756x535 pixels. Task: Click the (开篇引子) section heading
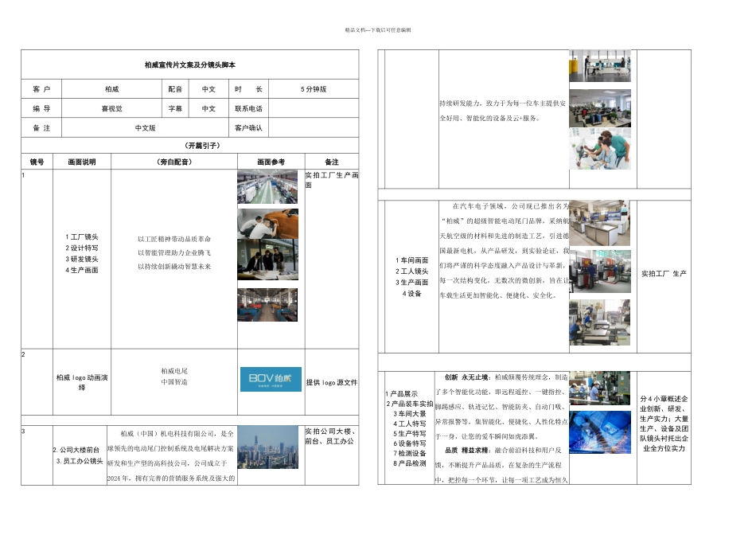[202, 145]
